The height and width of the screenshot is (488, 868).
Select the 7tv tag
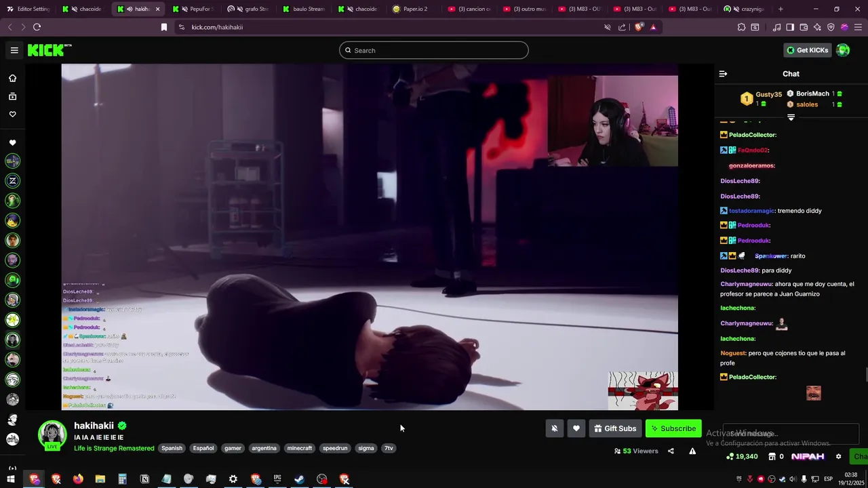coord(389,448)
